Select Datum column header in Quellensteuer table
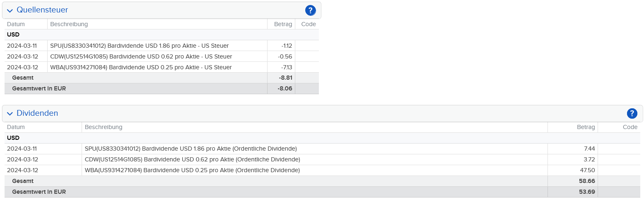This screenshot has width=644, height=200. coord(16,24)
